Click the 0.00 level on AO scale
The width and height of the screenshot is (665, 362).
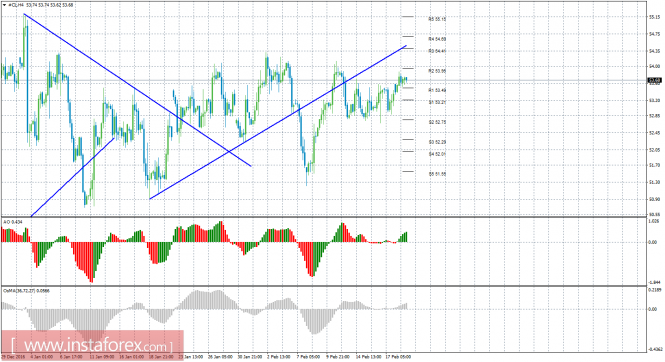pyautogui.click(x=653, y=242)
